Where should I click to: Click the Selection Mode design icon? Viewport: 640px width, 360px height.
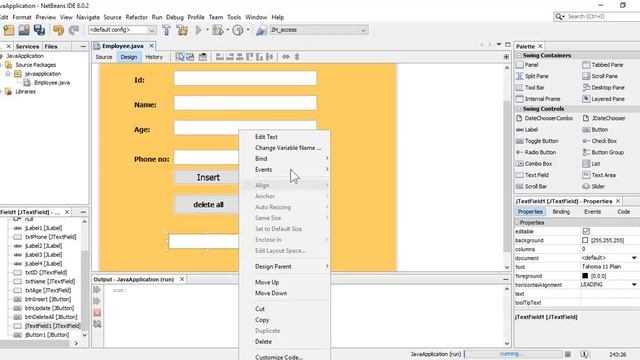(x=180, y=57)
